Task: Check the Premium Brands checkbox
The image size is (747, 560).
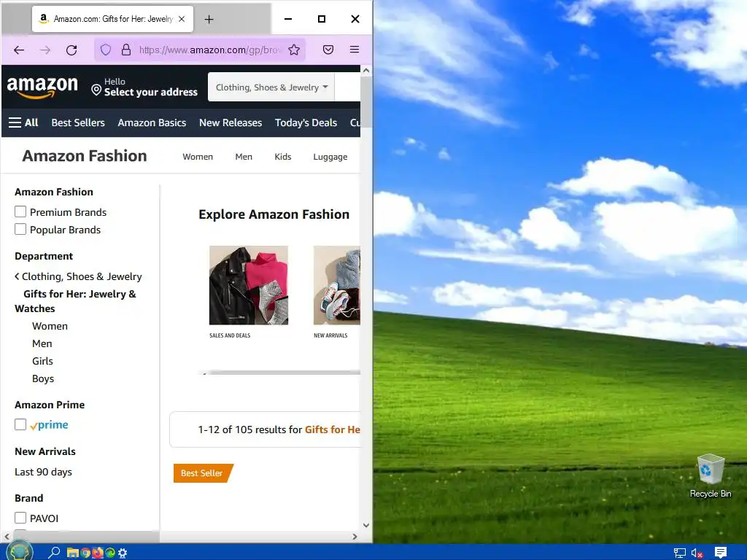Action: tap(20, 211)
